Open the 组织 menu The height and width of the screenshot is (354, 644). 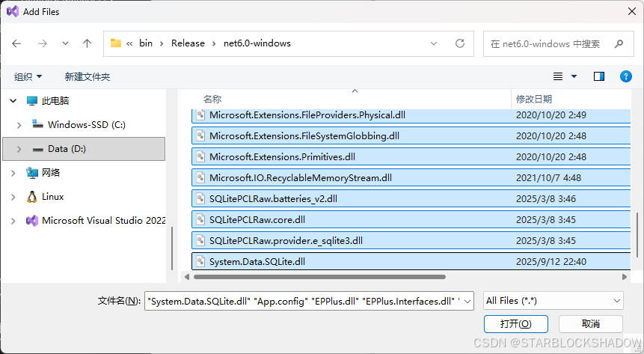(28, 76)
